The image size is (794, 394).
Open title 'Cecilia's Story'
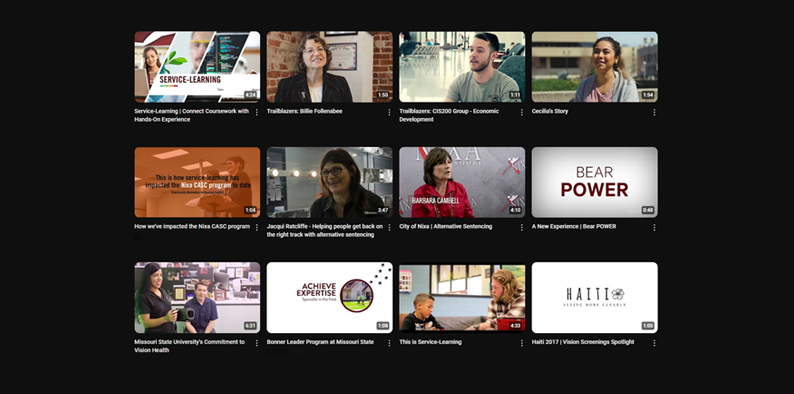550,111
